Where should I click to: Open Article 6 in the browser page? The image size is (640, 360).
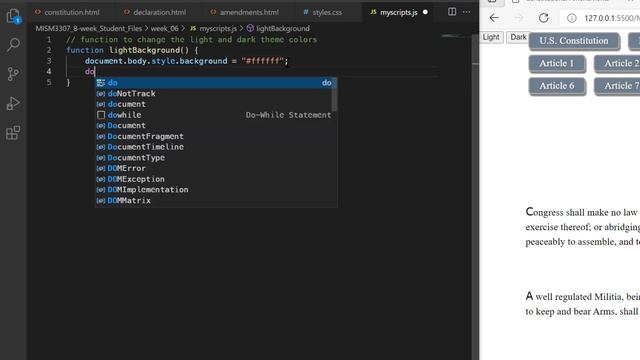coord(557,86)
